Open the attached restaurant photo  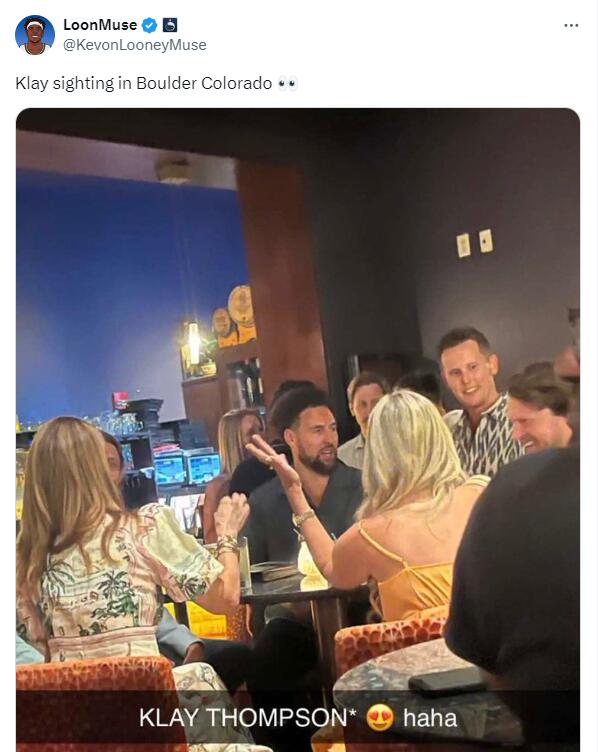(298, 430)
